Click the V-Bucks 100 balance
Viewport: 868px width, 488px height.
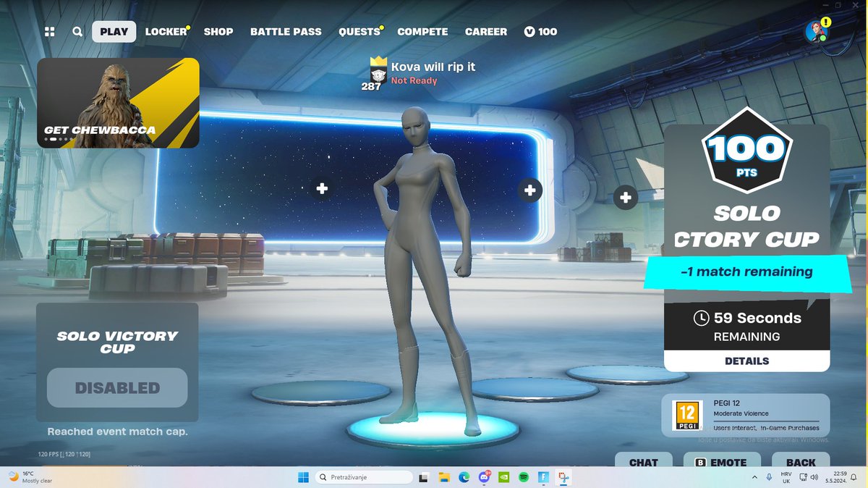[540, 32]
